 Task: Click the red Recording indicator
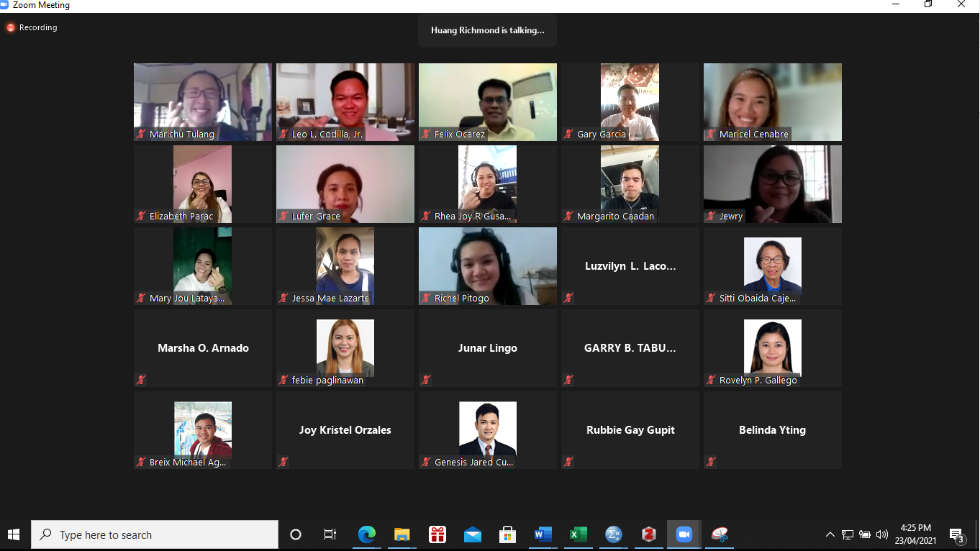[32, 27]
